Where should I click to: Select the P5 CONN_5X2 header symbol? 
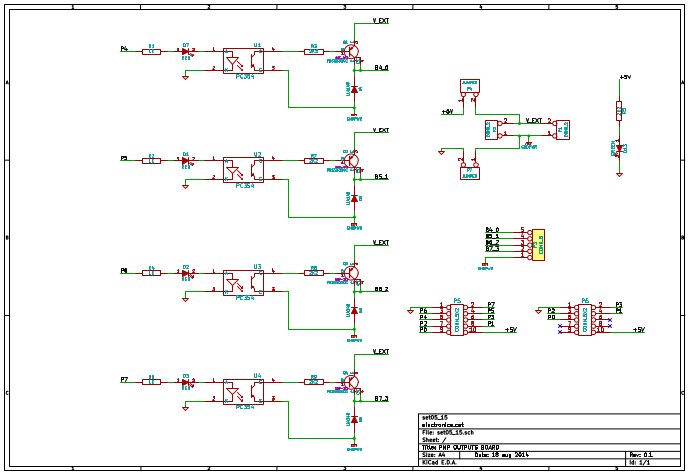pos(457,319)
